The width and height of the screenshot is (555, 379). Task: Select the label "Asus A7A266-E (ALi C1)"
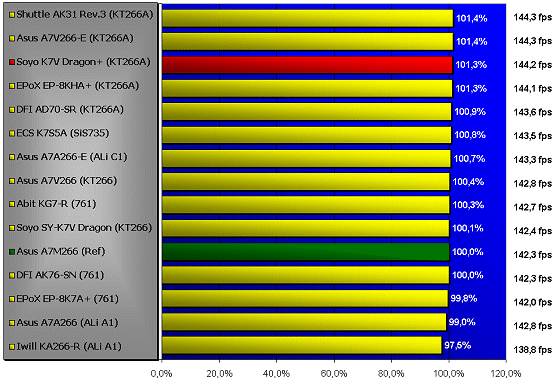72,157
